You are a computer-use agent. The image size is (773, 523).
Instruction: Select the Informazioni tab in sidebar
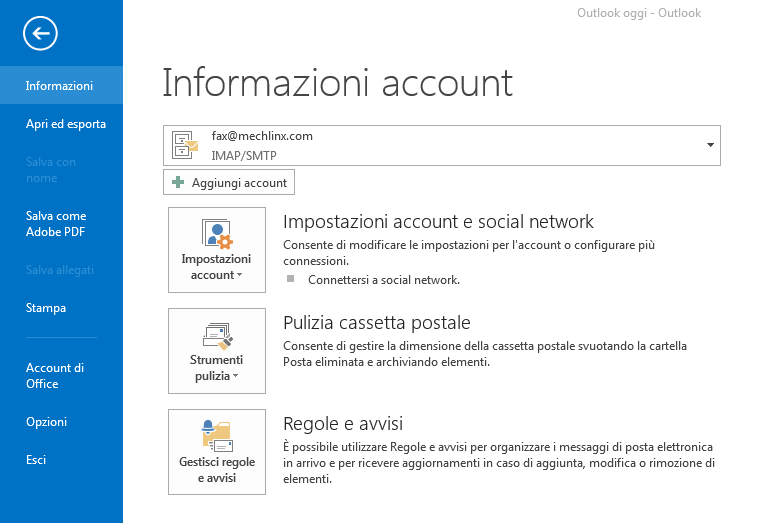[60, 86]
